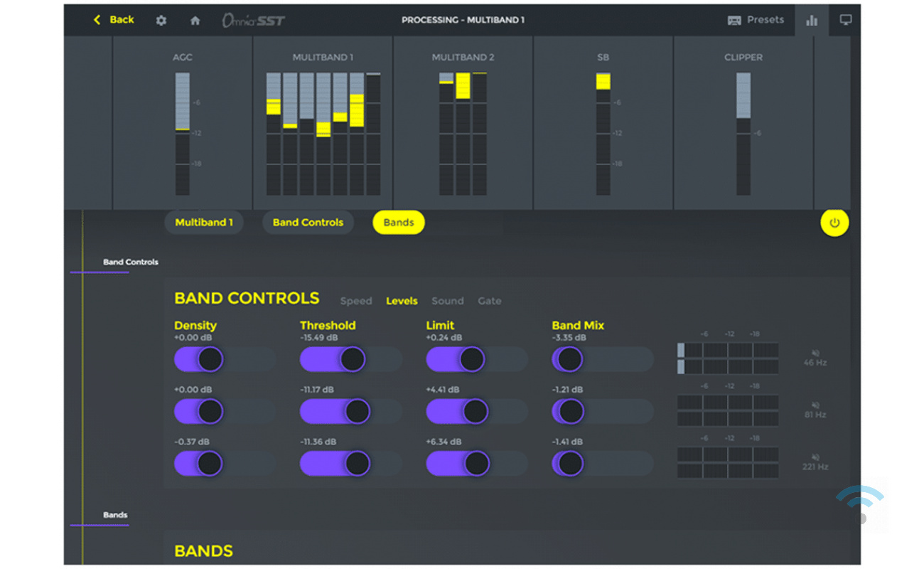The image size is (924, 569).
Task: Mute the 46 Hz band
Action: click(815, 353)
